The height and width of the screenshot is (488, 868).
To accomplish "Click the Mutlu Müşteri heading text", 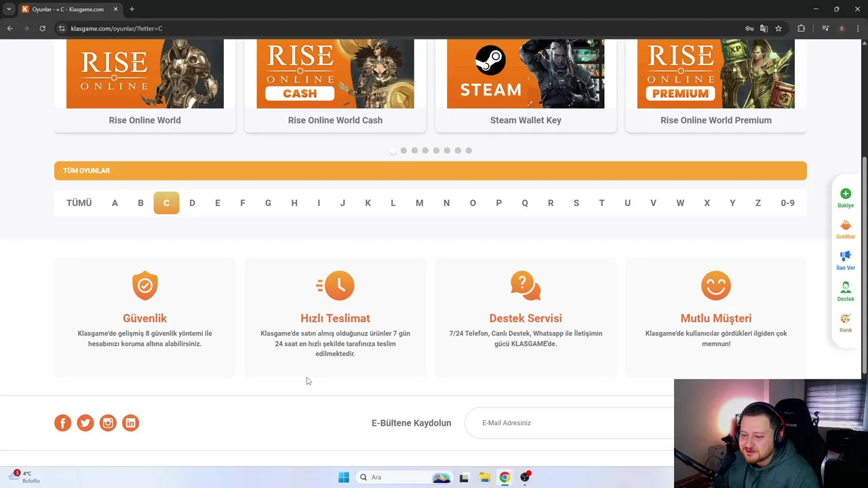I will point(716,319).
